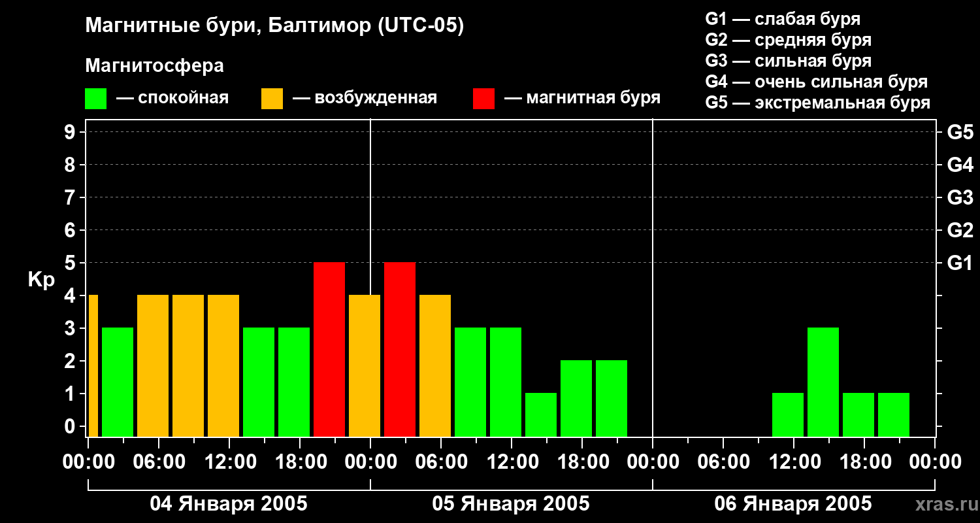The width and height of the screenshot is (980, 523).
Task: Click the 'G5' label on right axis
Action: (x=960, y=132)
